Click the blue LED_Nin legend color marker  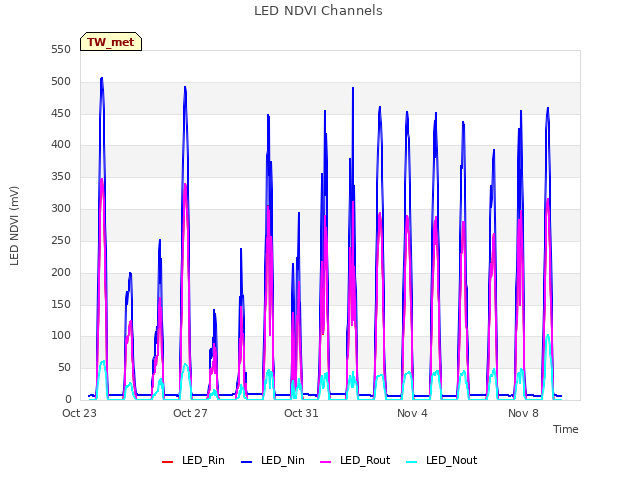coord(247,462)
